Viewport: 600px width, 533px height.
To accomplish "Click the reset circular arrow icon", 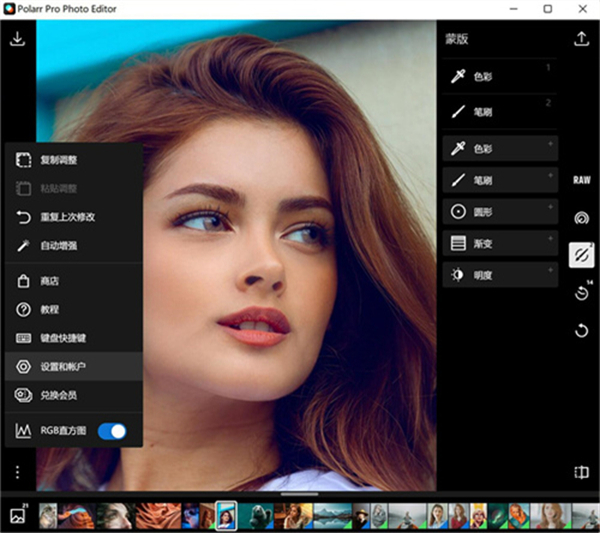I will click(x=581, y=330).
